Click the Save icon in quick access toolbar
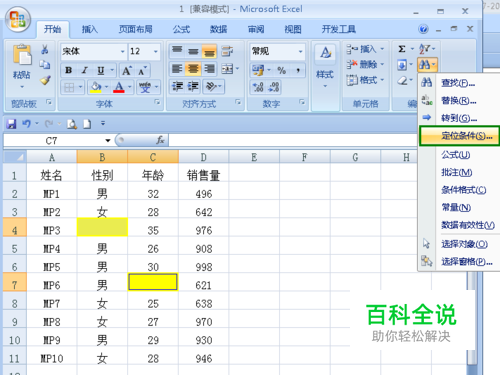 [11, 124]
